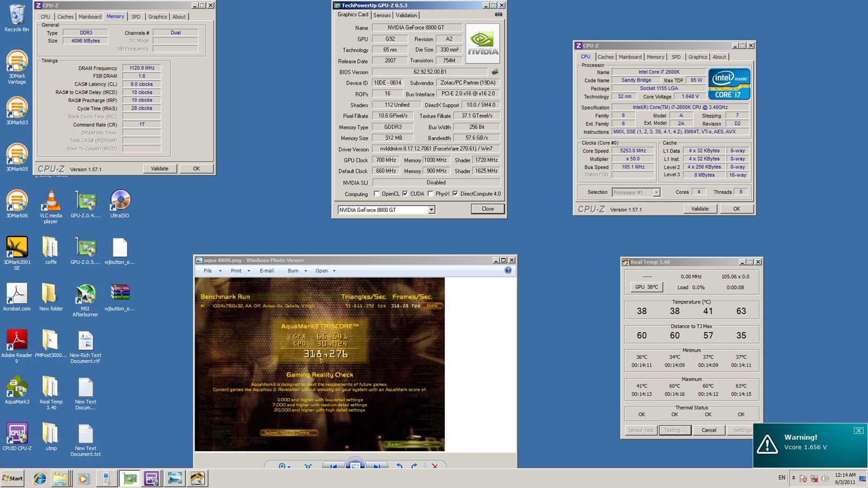Click the Internet Explorer taskbar icon
The image size is (868, 488).
pyautogui.click(x=40, y=478)
